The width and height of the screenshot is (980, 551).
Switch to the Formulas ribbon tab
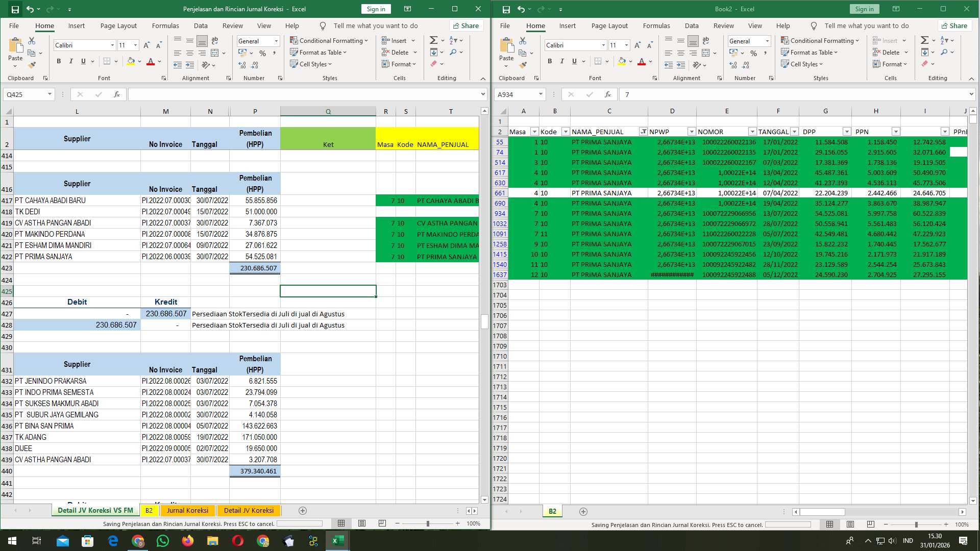165,26
